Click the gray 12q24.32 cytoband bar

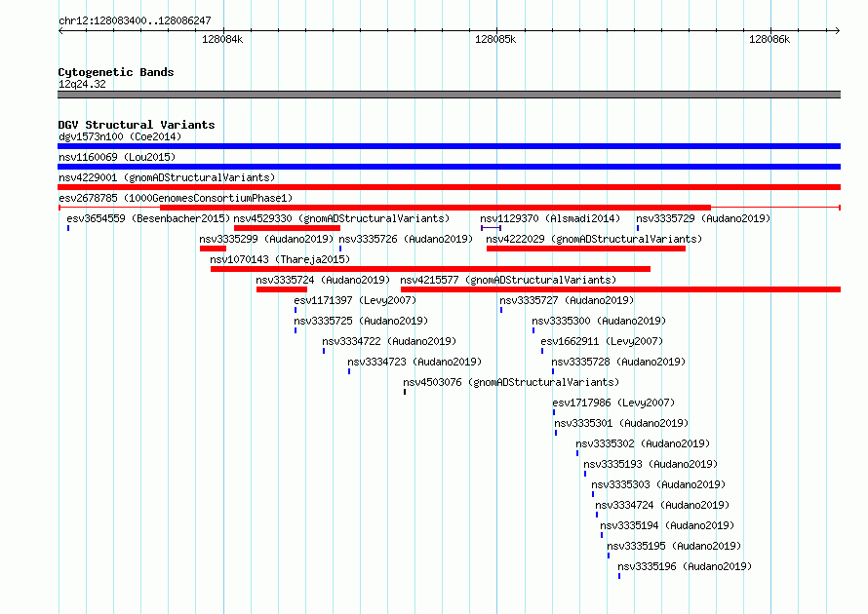point(449,95)
